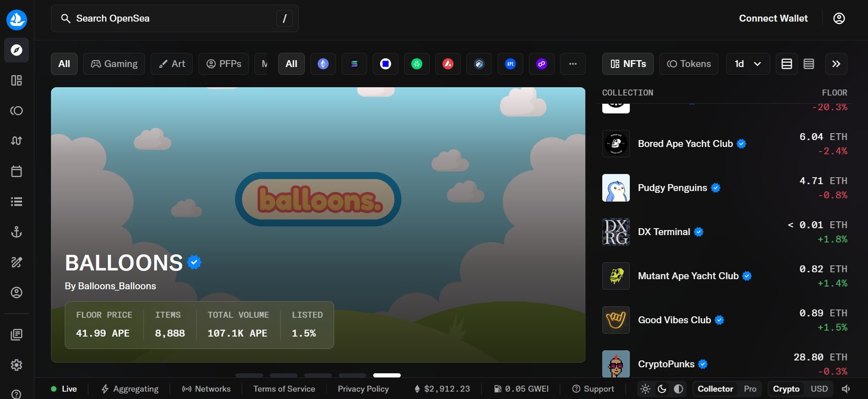Viewport: 868px width, 399px height.
Task: Switch currency display to USD
Action: [819, 389]
